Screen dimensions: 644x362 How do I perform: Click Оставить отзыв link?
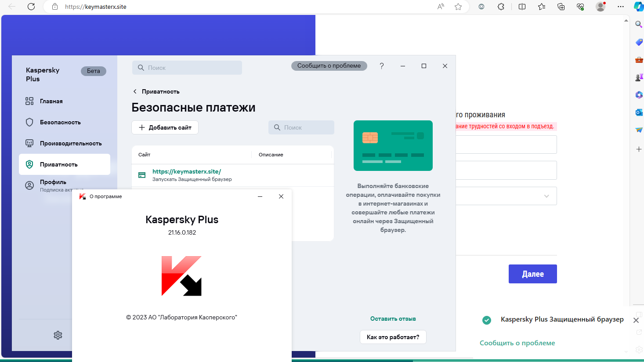click(393, 319)
